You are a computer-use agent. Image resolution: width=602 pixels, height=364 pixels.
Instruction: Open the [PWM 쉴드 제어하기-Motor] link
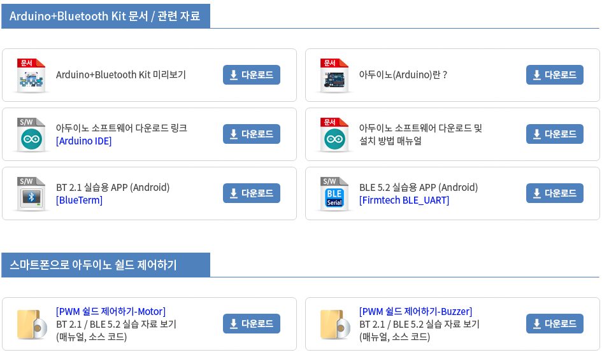click(x=111, y=311)
